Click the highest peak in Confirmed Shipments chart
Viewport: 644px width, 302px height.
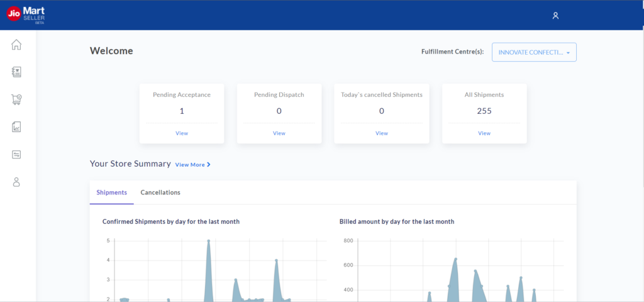click(208, 241)
